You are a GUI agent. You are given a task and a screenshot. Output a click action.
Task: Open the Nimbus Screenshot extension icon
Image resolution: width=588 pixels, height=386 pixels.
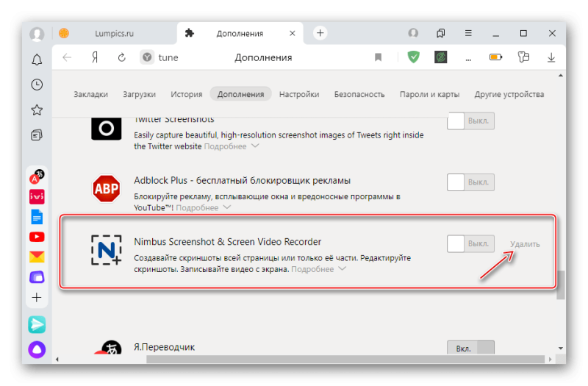(x=107, y=250)
